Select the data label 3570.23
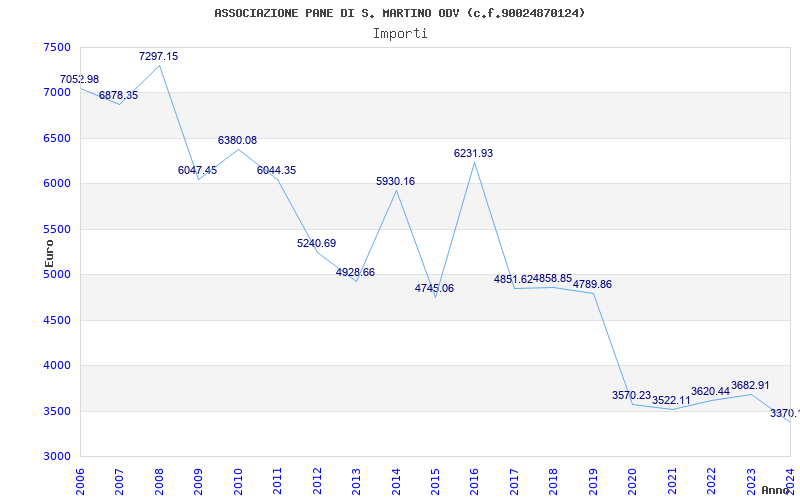800x500 pixels. pos(632,395)
